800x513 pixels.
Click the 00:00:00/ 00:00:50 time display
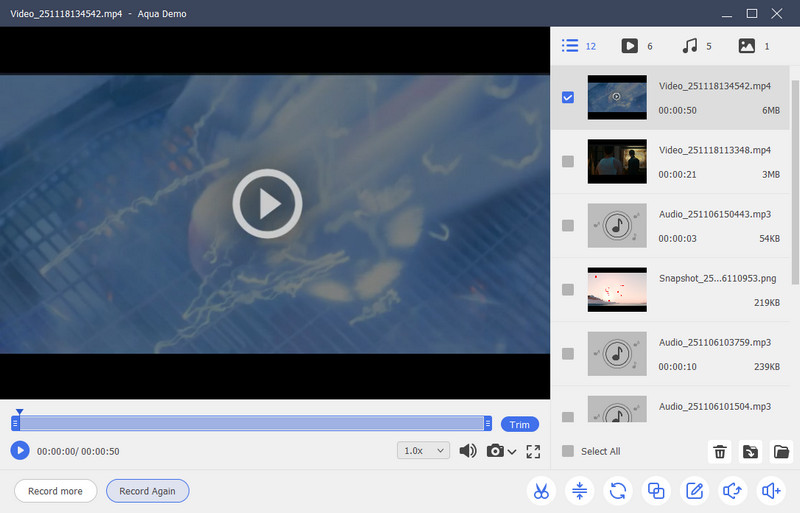(x=78, y=451)
